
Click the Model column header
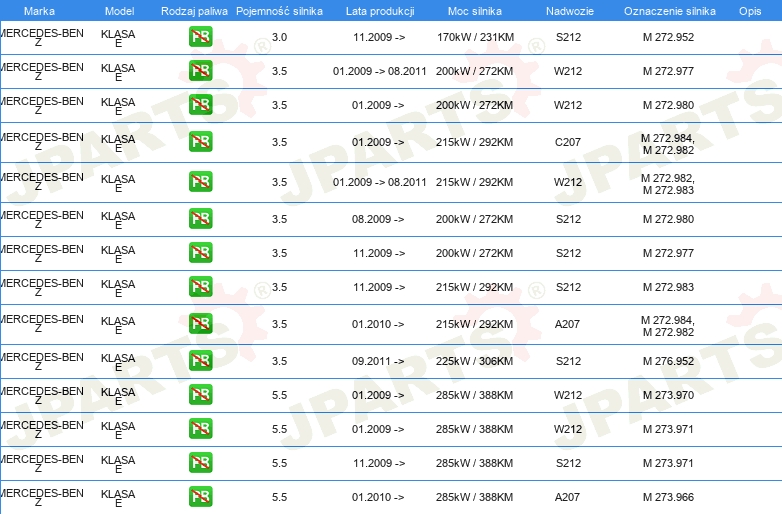[120, 11]
